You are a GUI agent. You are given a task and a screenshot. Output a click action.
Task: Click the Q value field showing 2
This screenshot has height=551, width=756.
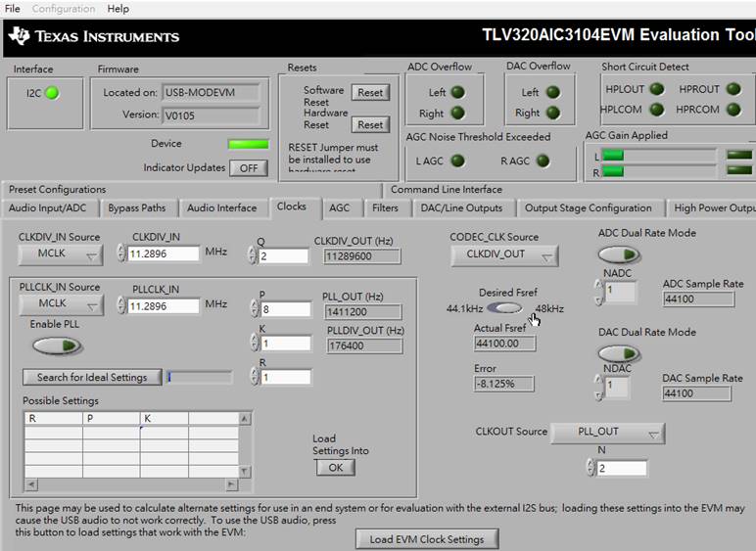pyautogui.click(x=283, y=255)
